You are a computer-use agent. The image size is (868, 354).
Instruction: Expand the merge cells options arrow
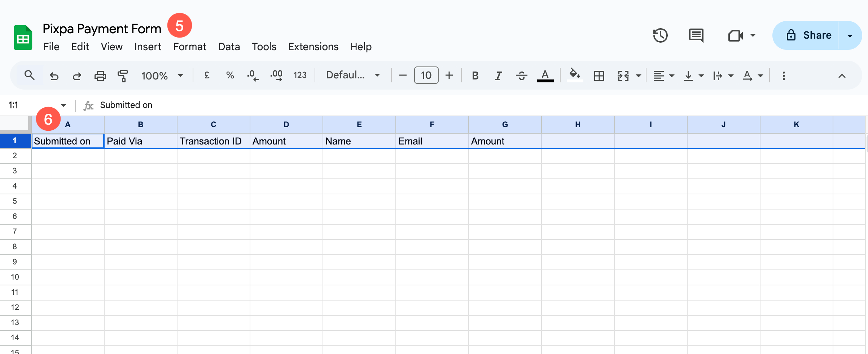(x=638, y=76)
